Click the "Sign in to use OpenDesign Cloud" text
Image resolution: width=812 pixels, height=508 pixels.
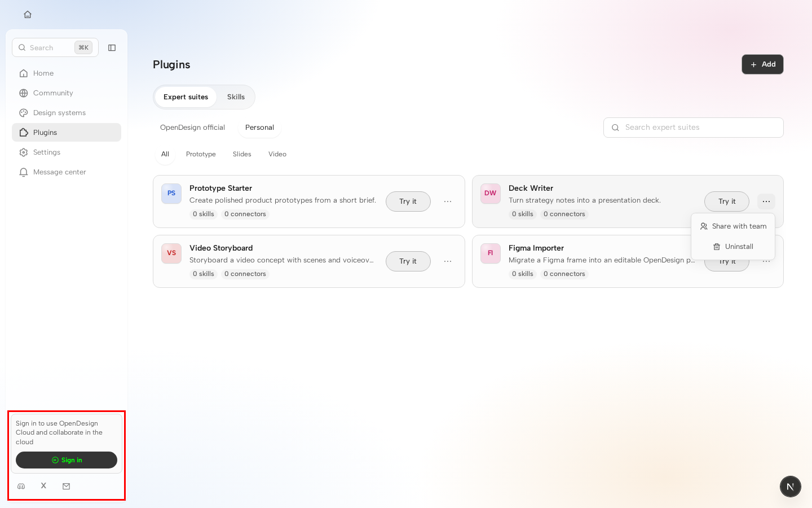pos(59,433)
